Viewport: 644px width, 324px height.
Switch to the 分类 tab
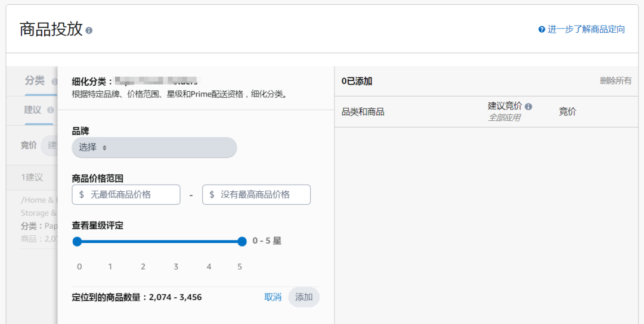tap(35, 81)
